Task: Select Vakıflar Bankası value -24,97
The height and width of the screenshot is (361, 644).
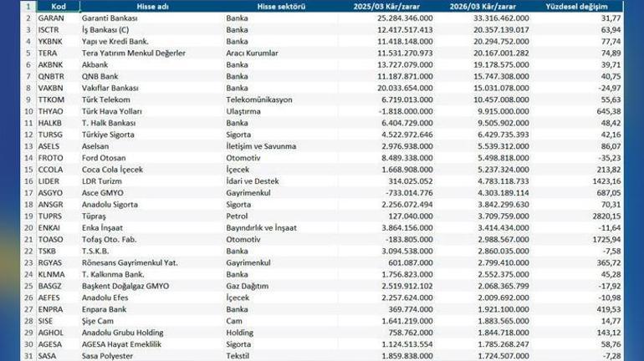Action: tap(609, 89)
